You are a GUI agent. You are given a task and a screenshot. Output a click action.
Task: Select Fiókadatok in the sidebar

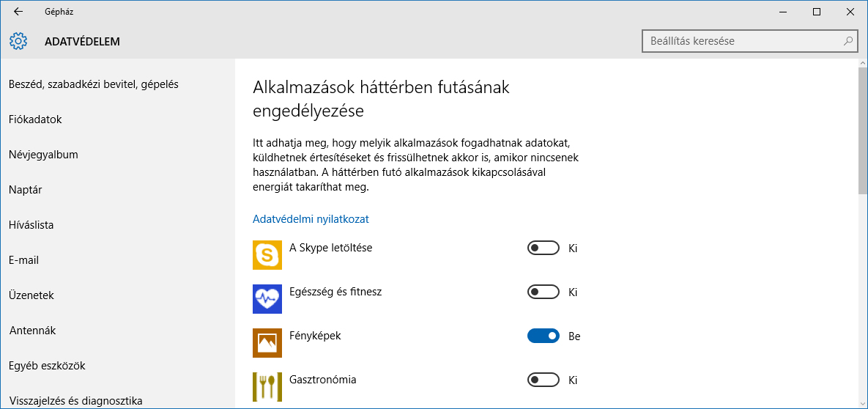35,119
